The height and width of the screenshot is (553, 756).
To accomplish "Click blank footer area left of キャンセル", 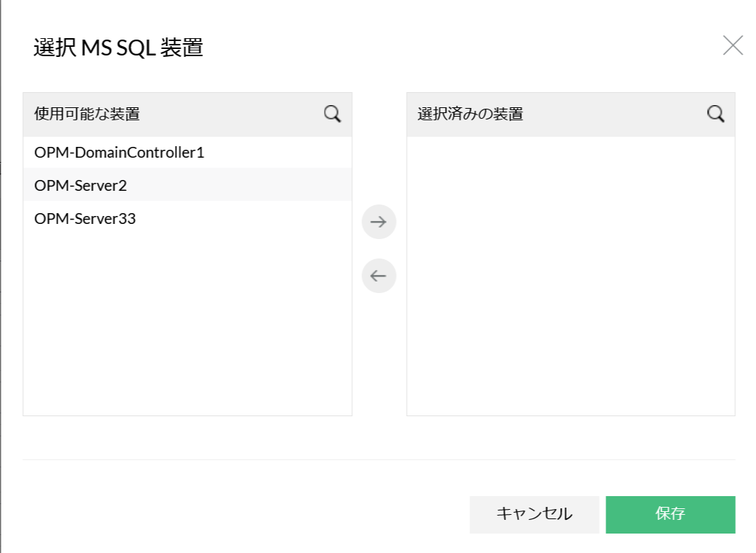I will [x=245, y=514].
